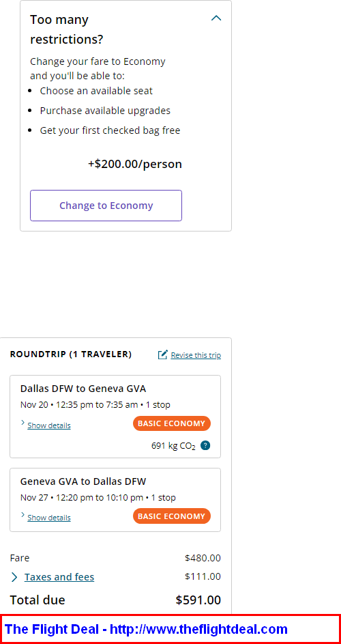Select the Basic Economy badge on return flight
The image size is (341, 644).
point(172,516)
